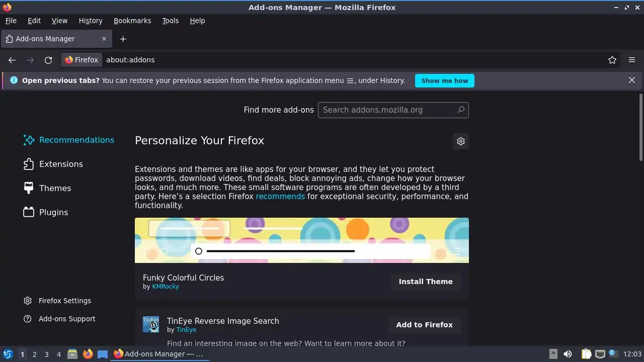This screenshot has height=362, width=644.
Task: Switch to workspace 1
Action: pyautogui.click(x=22, y=354)
